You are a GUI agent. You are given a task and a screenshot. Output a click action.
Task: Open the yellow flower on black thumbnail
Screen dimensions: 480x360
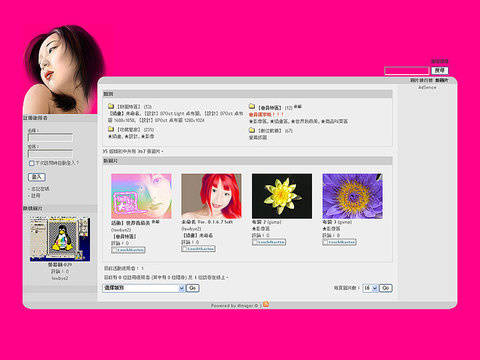[282, 196]
